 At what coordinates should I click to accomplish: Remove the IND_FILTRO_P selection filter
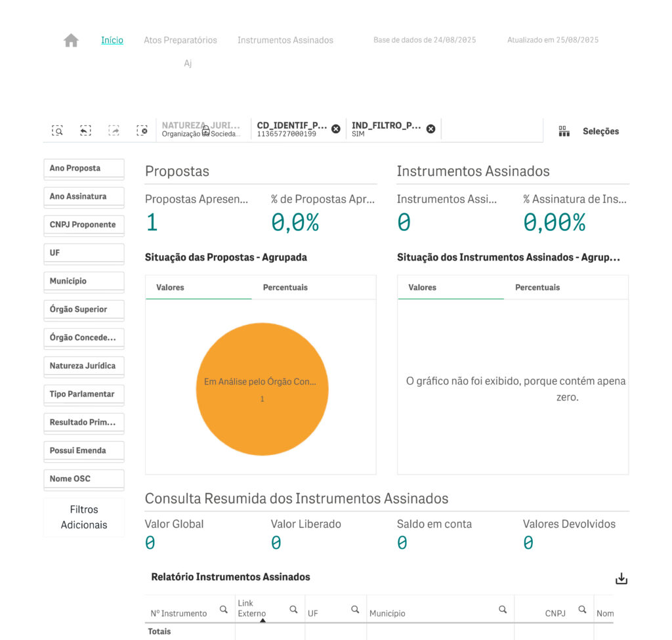pyautogui.click(x=431, y=129)
